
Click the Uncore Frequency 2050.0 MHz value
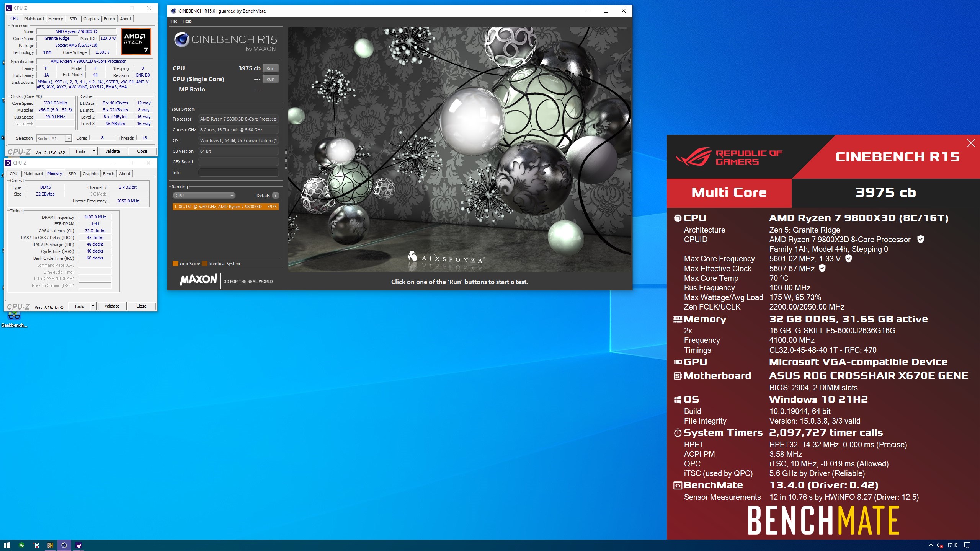[x=128, y=201]
